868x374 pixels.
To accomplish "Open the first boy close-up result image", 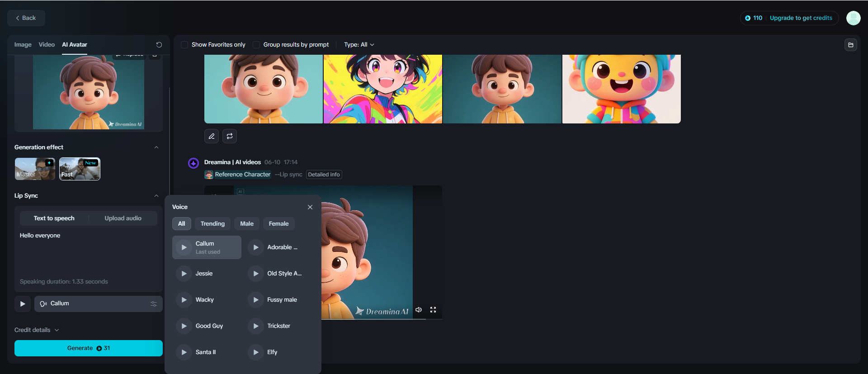I will pyautogui.click(x=264, y=89).
